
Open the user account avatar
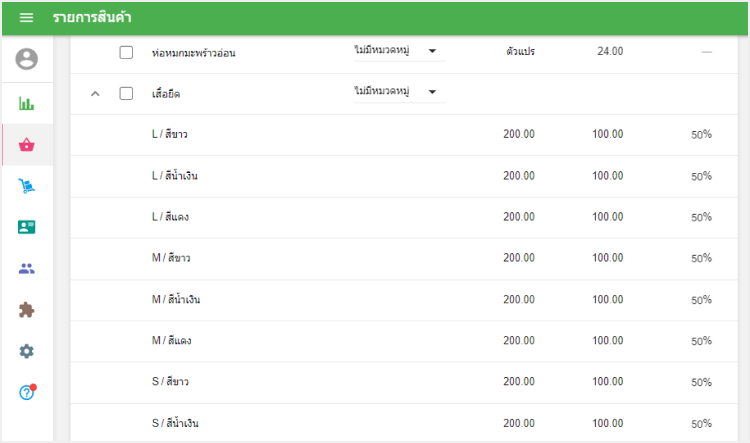(x=27, y=60)
